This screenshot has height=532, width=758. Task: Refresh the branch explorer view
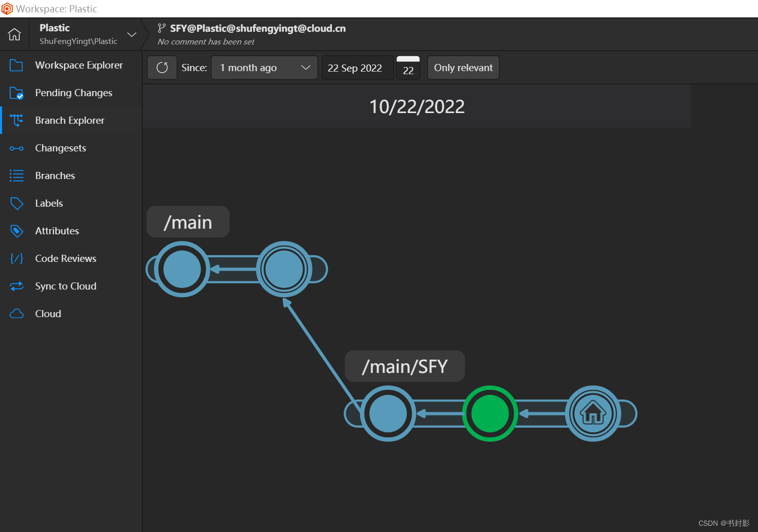(162, 68)
